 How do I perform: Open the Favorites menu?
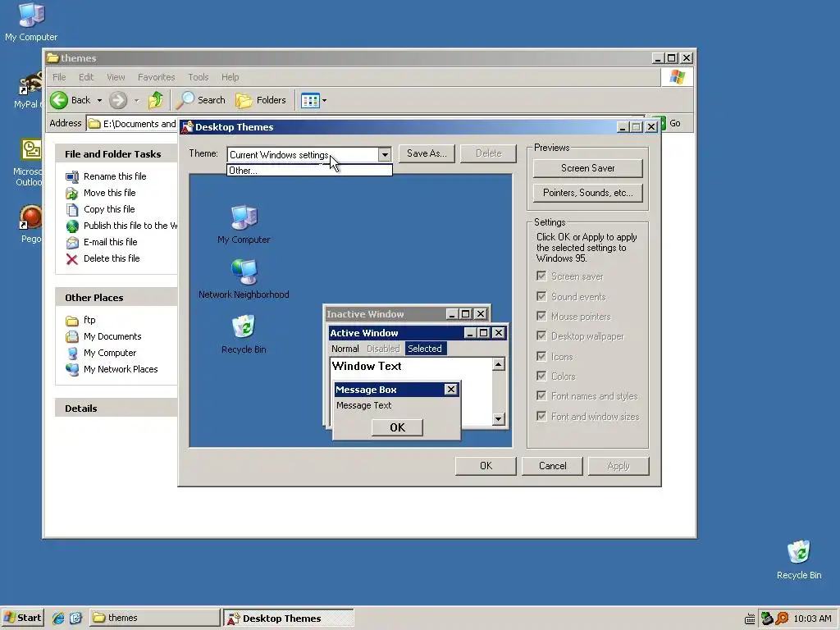156,77
